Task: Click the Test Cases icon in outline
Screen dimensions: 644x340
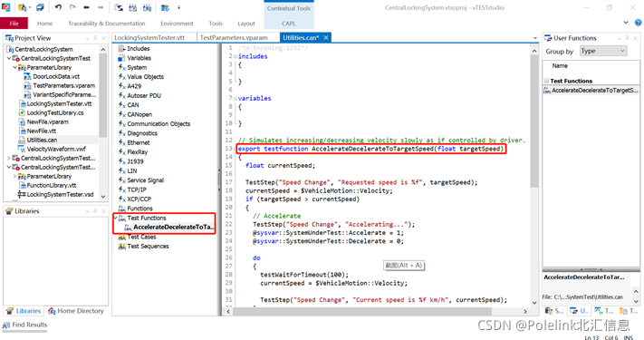Action: 122,237
